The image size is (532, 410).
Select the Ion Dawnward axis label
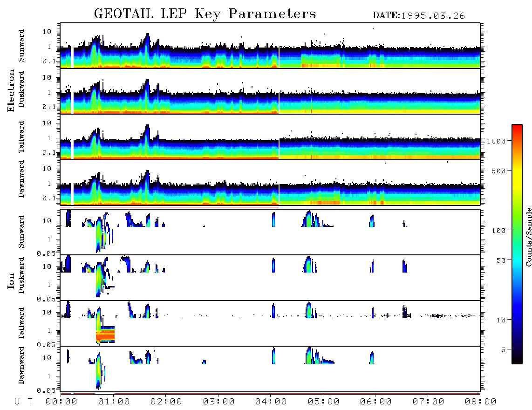click(21, 365)
